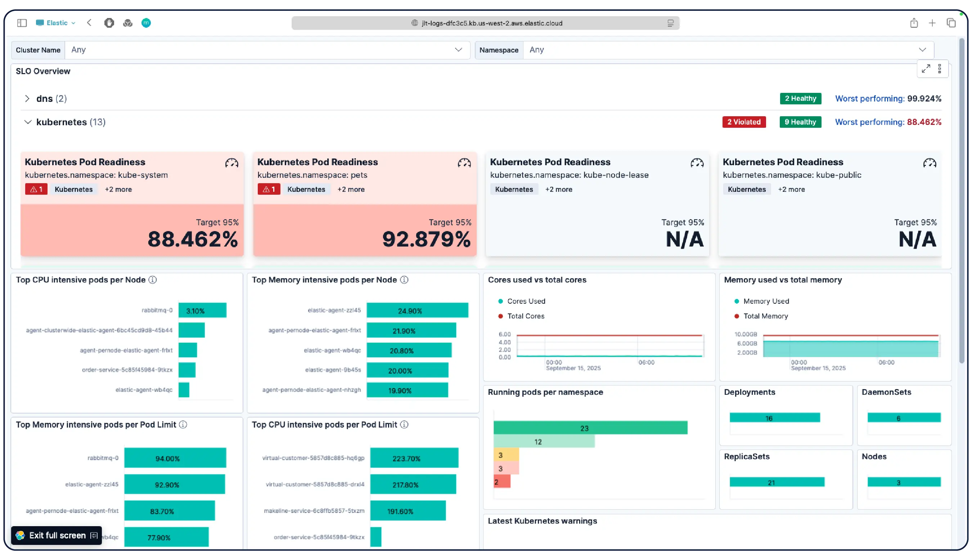Open the Namespace dropdown
This screenshot has width=972, height=560.
(x=922, y=50)
